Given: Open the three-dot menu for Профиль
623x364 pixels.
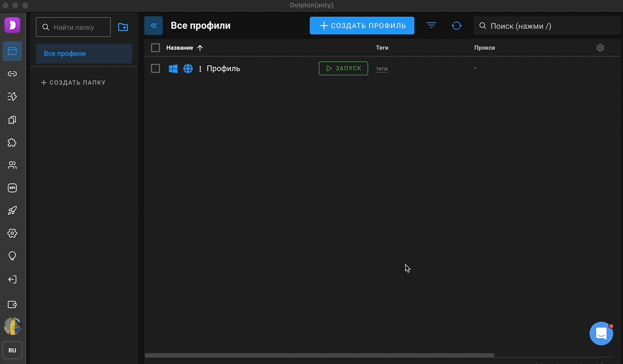Looking at the screenshot, I should point(200,69).
